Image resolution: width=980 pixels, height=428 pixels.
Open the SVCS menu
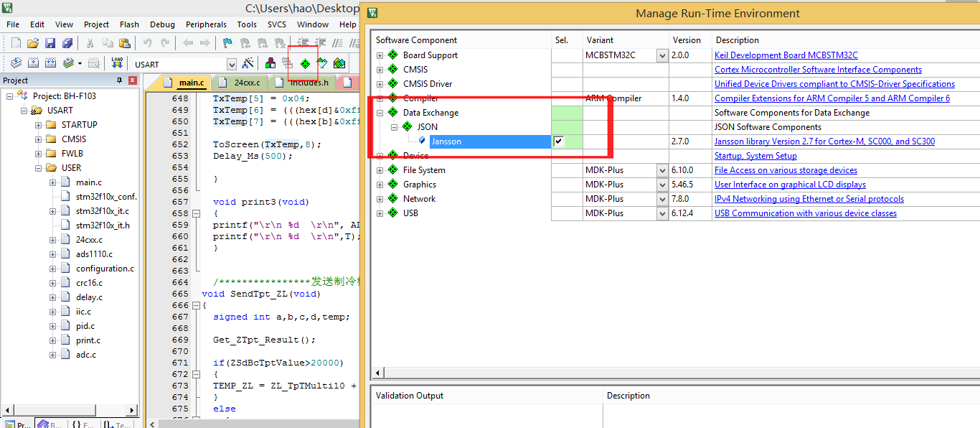coord(277,24)
